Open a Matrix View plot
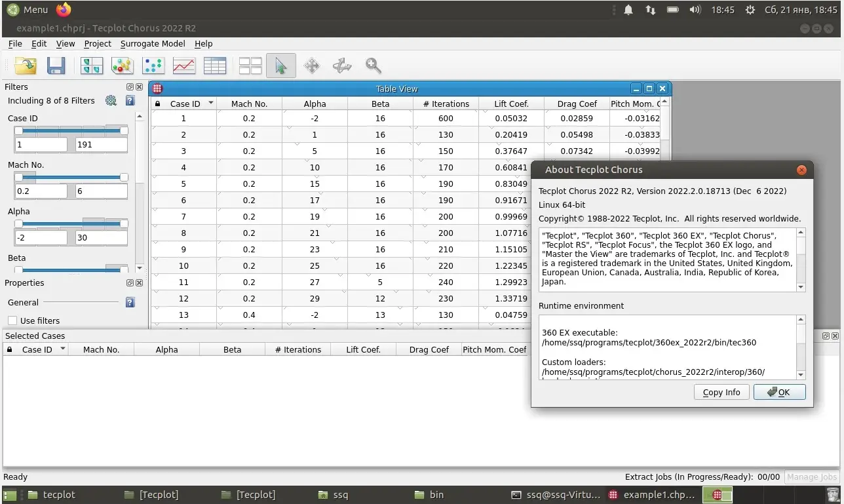Screen dimensions: 844x504 [91, 66]
